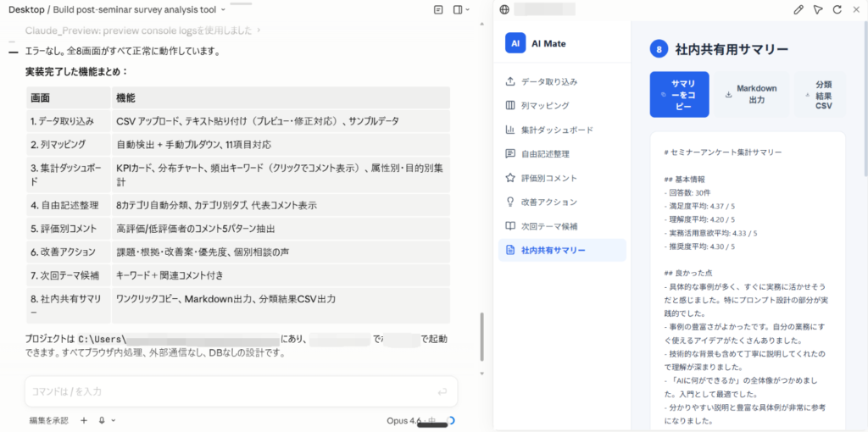Open the session title dropdown chevron
Viewport: 868px width, 432px height.
pos(223,9)
